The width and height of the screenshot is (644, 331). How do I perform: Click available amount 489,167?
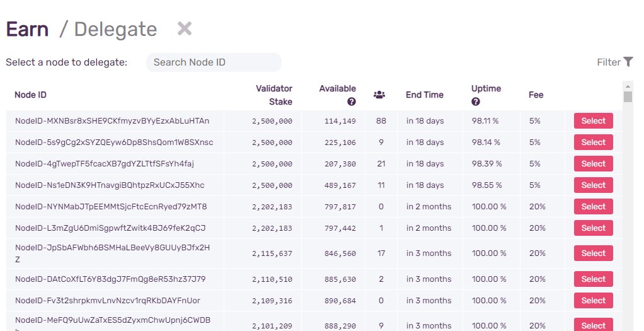tap(340, 185)
